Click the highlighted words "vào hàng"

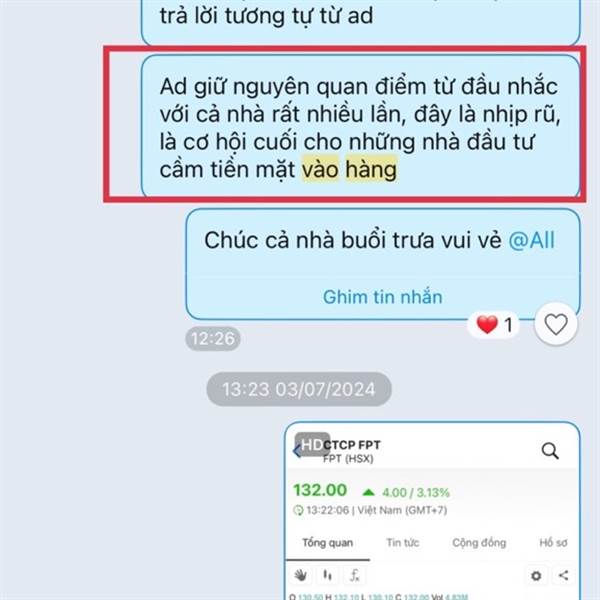click(x=349, y=170)
